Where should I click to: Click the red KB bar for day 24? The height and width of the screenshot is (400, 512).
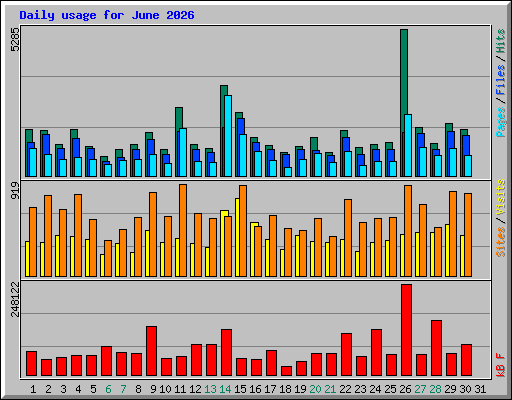point(377,353)
